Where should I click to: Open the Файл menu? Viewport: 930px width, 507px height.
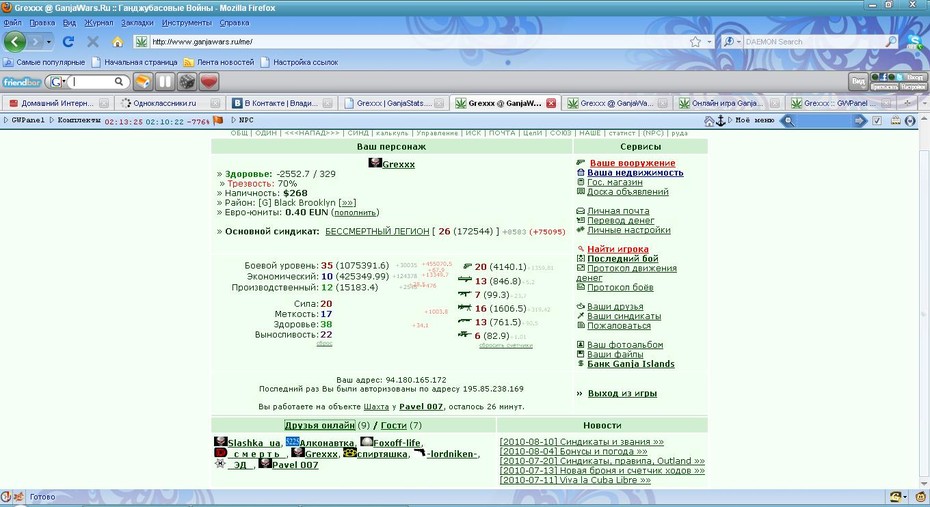click(x=12, y=23)
